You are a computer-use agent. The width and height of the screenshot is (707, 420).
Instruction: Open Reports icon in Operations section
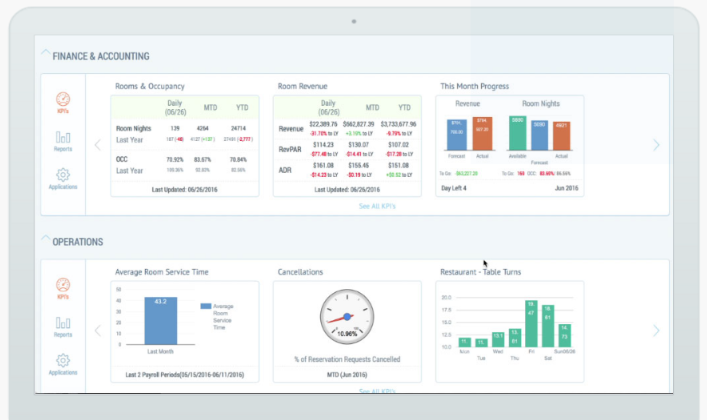pos(63,327)
